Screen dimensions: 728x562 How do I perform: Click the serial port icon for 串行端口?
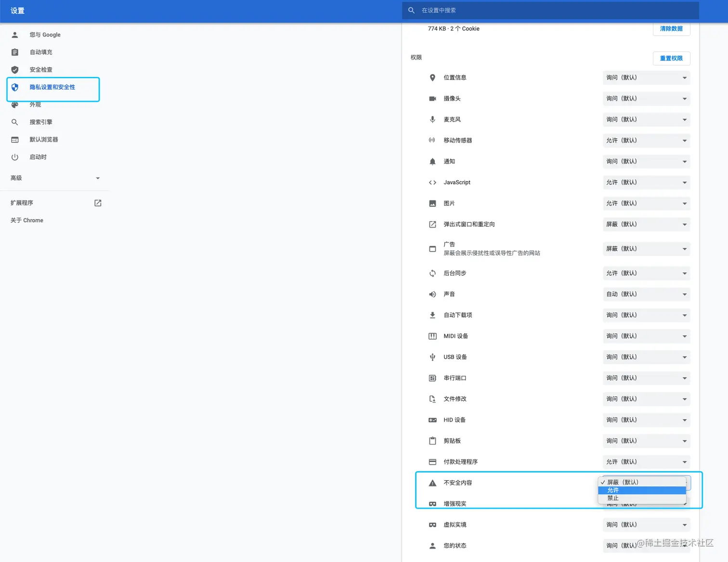pos(432,378)
